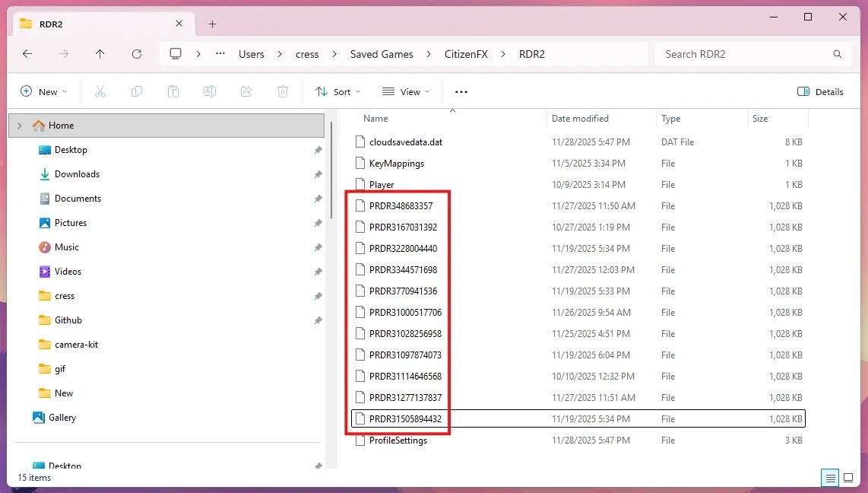Select the PRDR3167031392 file
This screenshot has width=868, height=493.
(401, 227)
